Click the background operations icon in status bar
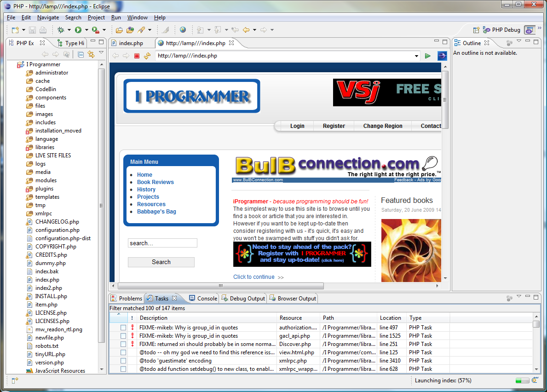This screenshot has width=547, height=392. (x=535, y=380)
